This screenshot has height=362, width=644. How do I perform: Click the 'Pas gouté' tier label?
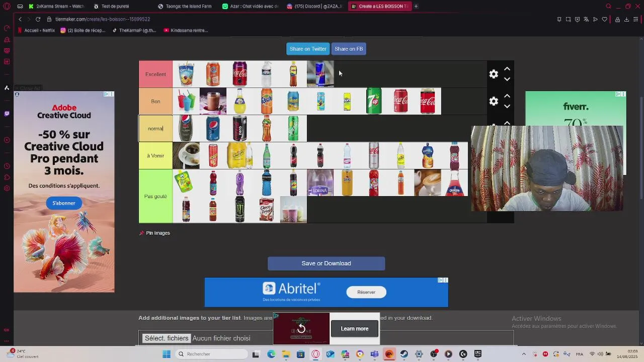tap(155, 196)
